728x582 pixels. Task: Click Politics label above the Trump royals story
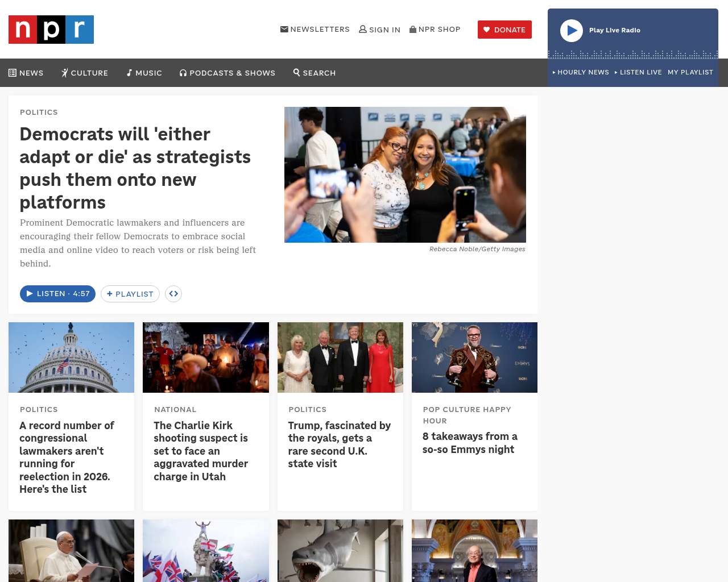click(x=308, y=409)
